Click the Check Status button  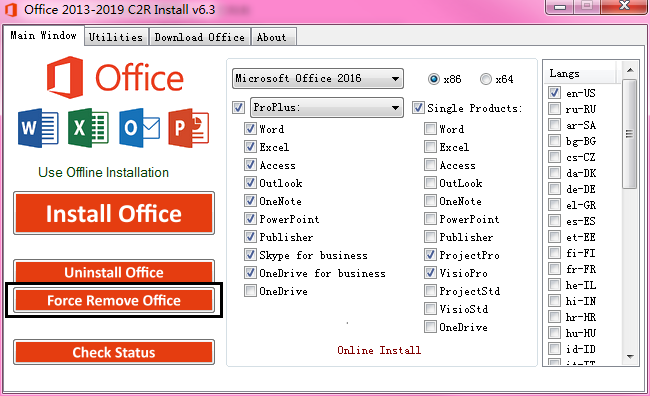pos(114,352)
